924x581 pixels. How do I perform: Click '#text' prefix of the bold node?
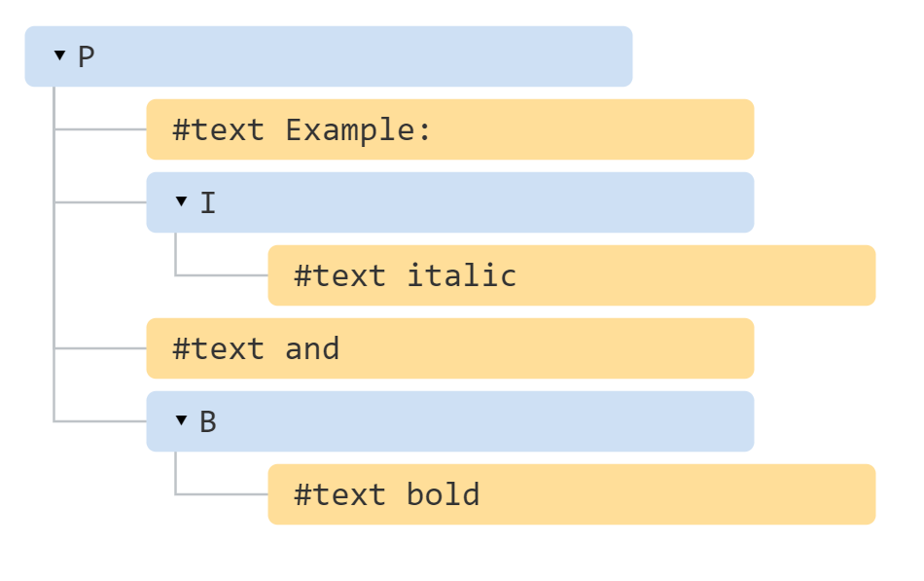(x=340, y=494)
